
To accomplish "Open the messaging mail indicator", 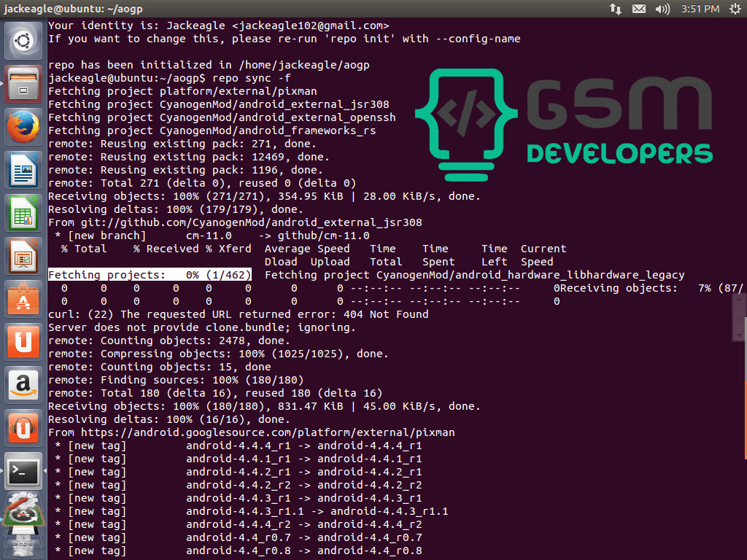I will click(x=639, y=9).
